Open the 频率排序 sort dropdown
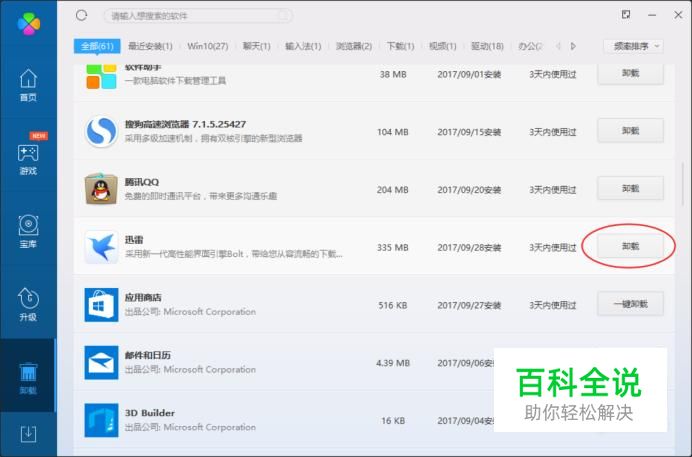Viewport: 692px width, 457px height. pos(633,46)
